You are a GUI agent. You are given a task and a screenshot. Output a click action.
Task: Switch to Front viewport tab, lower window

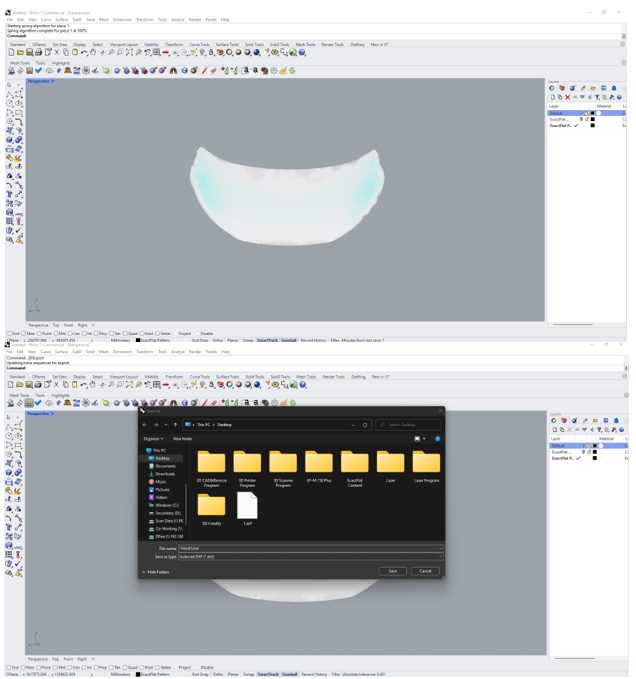click(68, 659)
